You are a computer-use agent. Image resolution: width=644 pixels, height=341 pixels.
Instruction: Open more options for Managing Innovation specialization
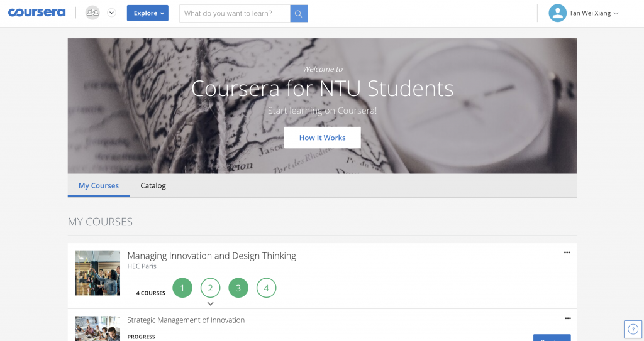coord(567,252)
